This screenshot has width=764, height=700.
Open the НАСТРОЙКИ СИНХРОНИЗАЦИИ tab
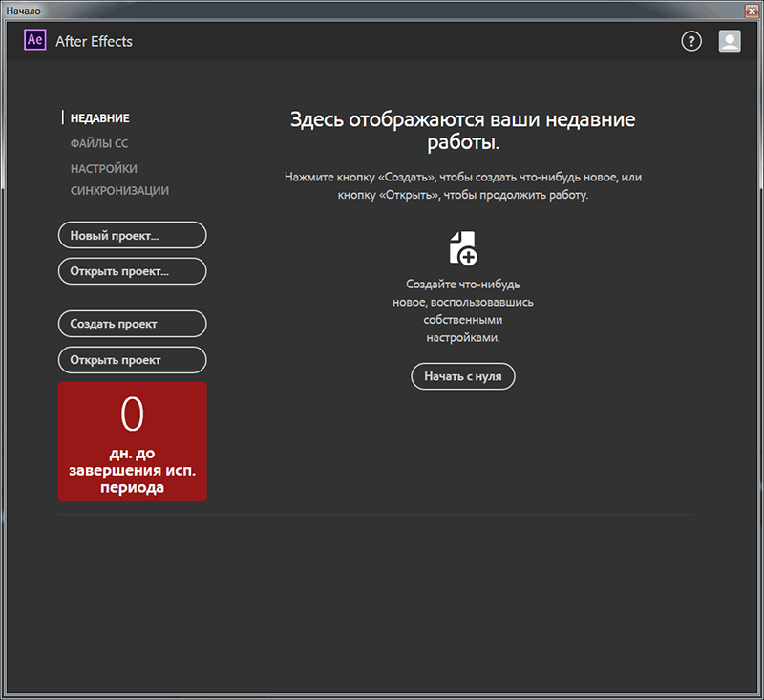click(119, 180)
